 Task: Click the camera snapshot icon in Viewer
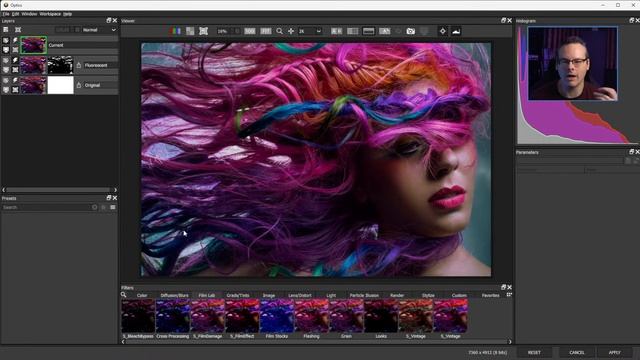click(x=411, y=31)
